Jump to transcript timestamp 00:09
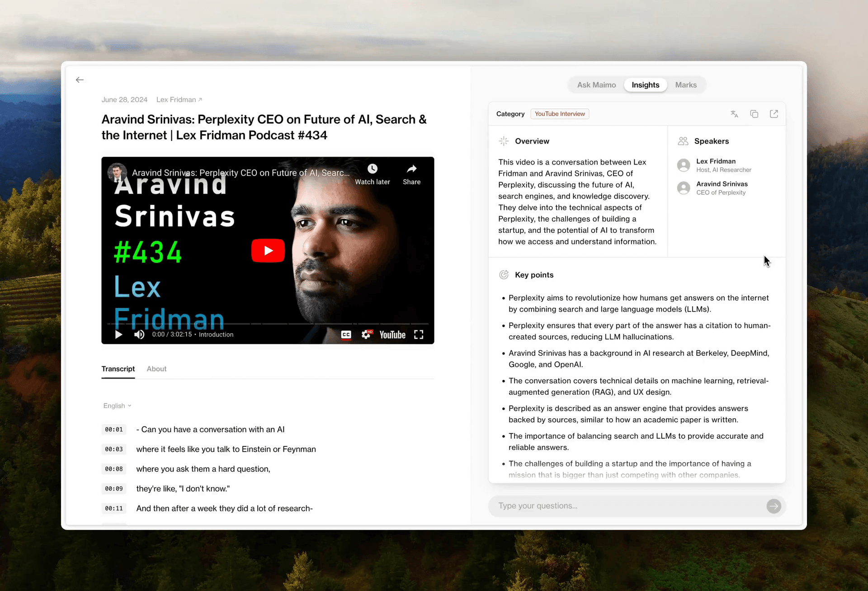Screen dimensions: 868x591 click(x=113, y=489)
